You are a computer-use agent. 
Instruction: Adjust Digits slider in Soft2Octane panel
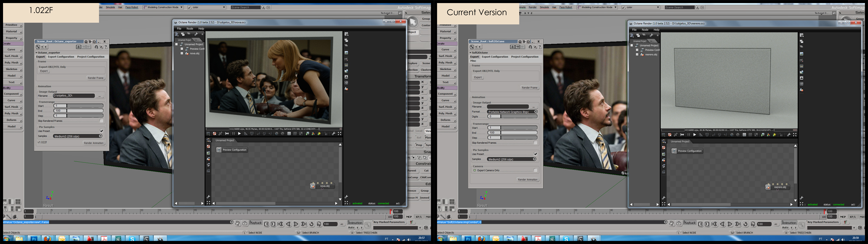(x=513, y=117)
